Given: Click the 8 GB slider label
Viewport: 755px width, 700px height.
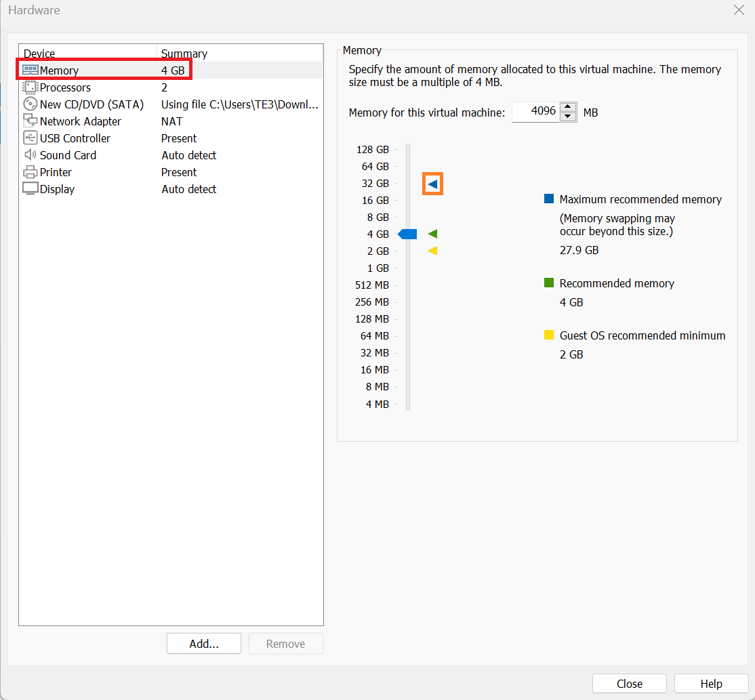Looking at the screenshot, I should (378, 218).
